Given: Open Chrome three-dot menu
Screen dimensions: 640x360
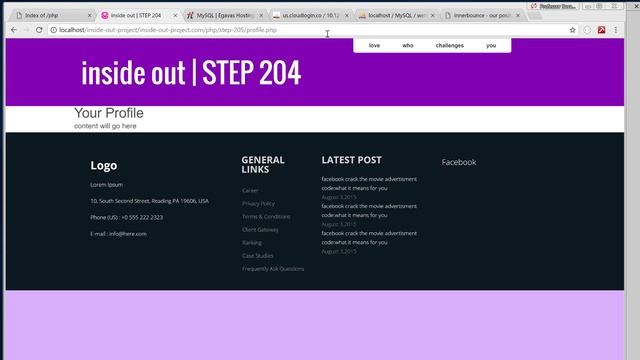Looking at the screenshot, I should point(616,30).
